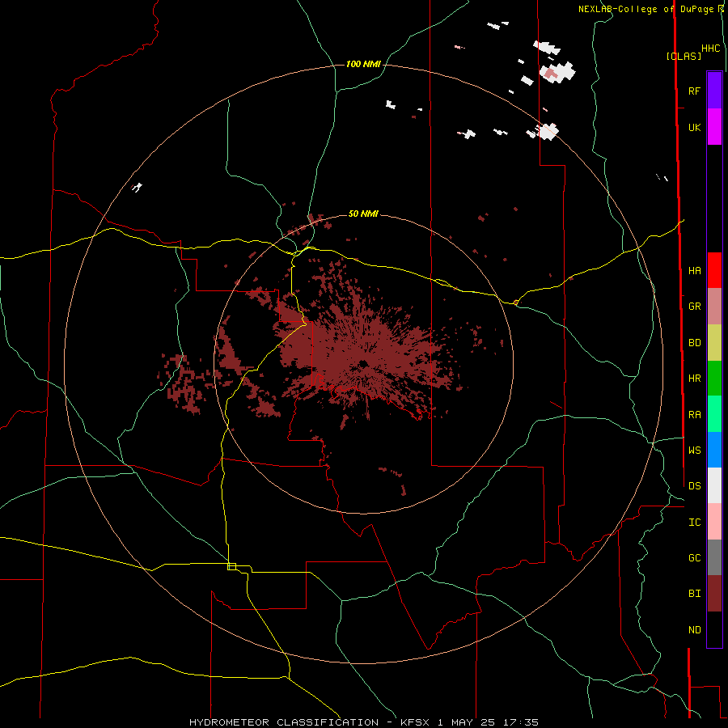Click the graupel echo inside white cell
The image size is (728, 728).
click(x=551, y=74)
